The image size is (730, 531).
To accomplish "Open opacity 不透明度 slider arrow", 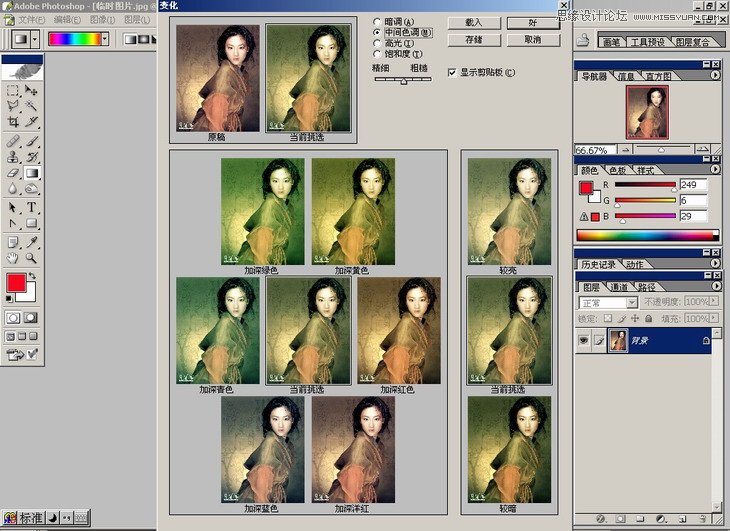I will point(714,302).
